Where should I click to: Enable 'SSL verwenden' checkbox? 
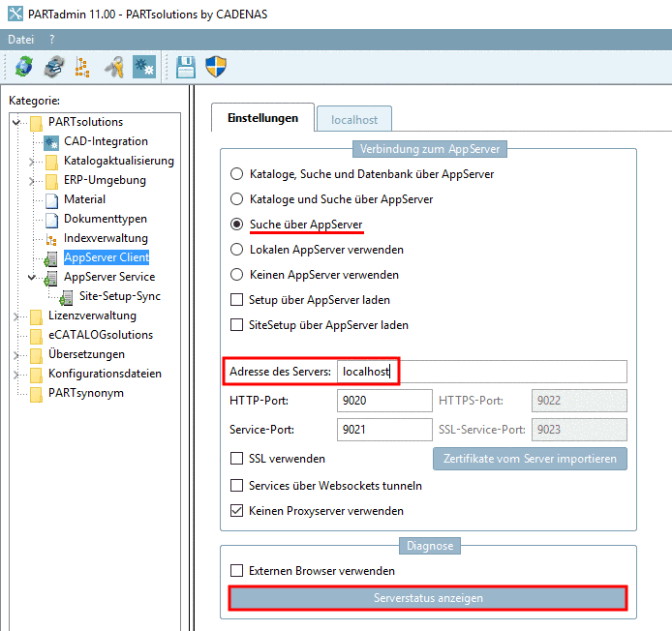(236, 459)
